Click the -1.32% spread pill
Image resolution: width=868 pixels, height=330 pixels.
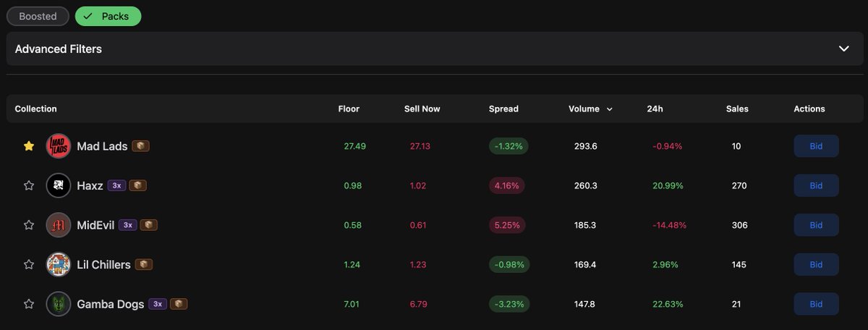pos(509,146)
